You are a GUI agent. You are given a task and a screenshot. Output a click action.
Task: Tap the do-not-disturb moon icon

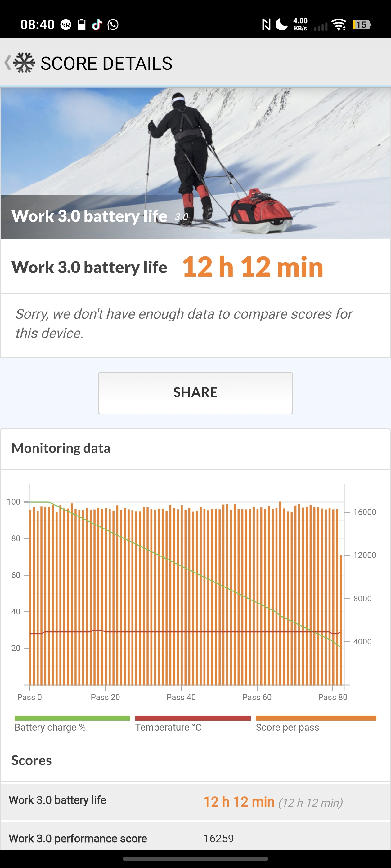coord(282,24)
